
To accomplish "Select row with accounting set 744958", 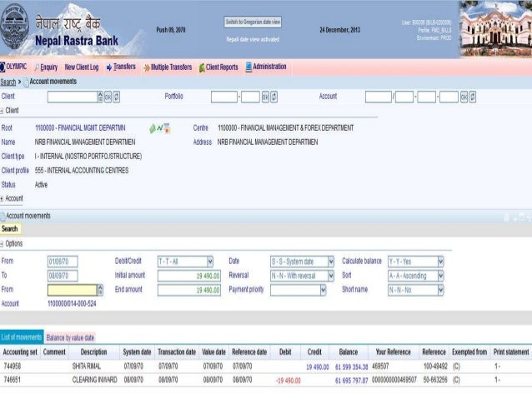I will coord(266,367).
